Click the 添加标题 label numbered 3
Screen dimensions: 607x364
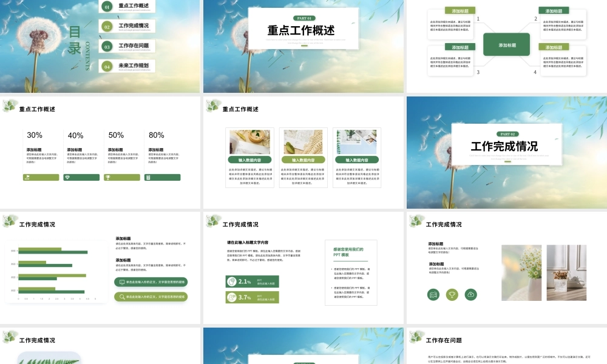tap(460, 47)
